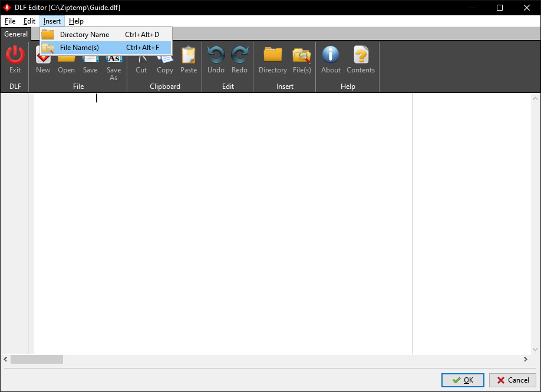The height and width of the screenshot is (392, 541).
Task: Close the Insert menu via its header
Action: [x=52, y=21]
